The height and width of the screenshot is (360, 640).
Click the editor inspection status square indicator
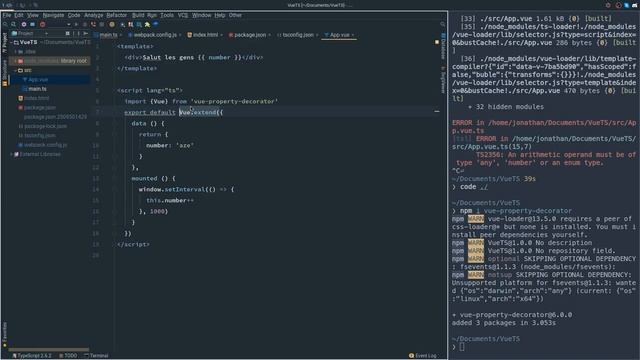pos(437,42)
